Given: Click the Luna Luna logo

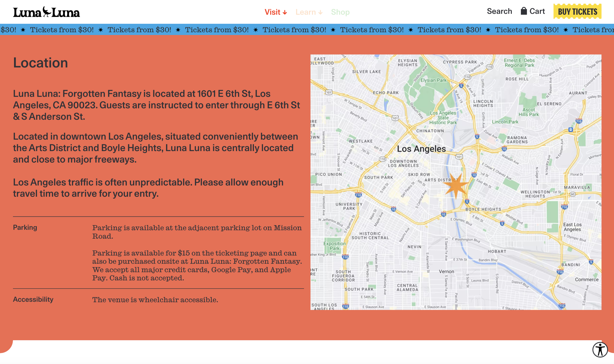Looking at the screenshot, I should point(46,12).
